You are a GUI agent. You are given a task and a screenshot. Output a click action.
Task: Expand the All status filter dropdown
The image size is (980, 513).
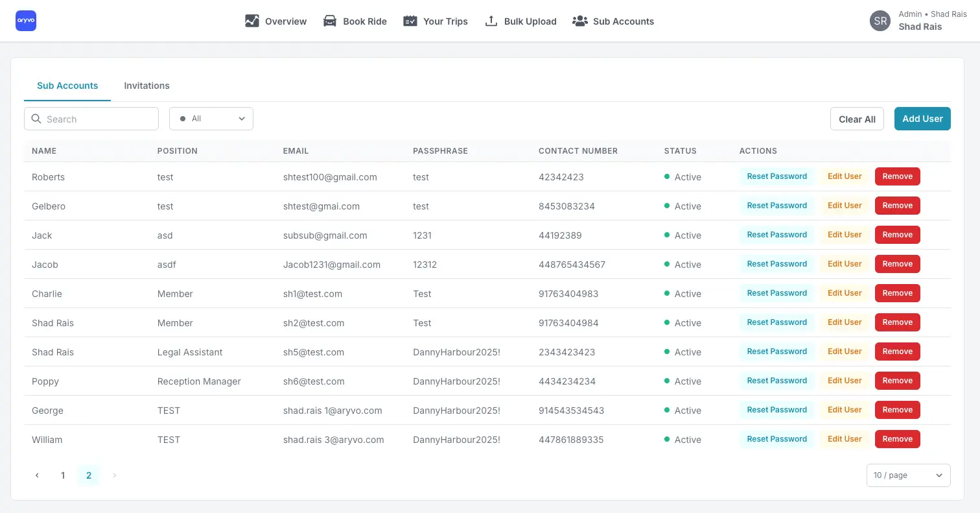point(211,119)
